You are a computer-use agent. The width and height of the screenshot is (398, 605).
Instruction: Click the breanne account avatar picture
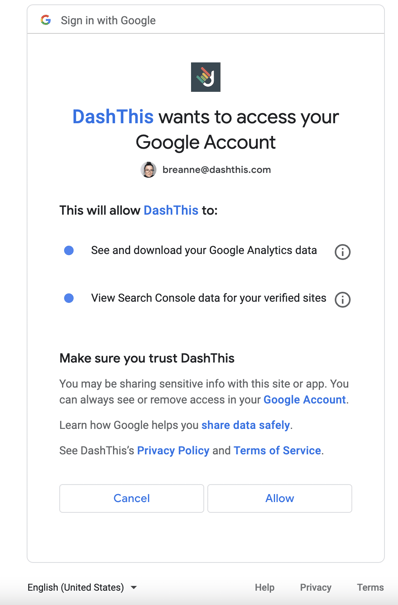(x=148, y=170)
